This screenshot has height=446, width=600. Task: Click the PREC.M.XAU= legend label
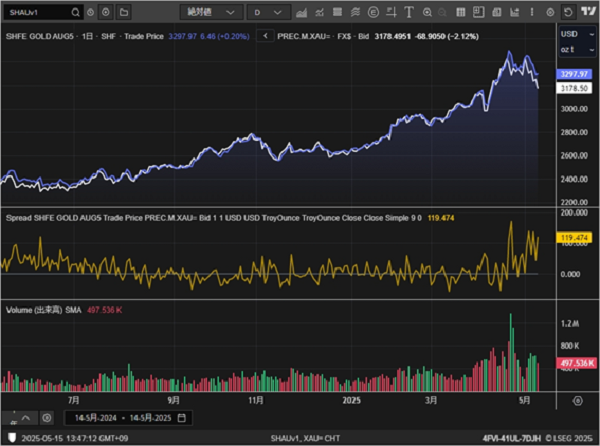pyautogui.click(x=303, y=36)
